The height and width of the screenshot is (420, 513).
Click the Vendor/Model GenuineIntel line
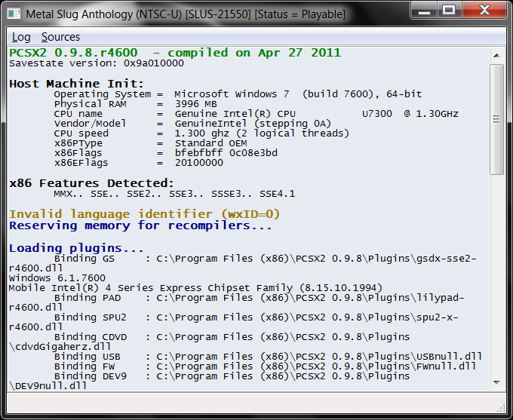[x=192, y=124]
